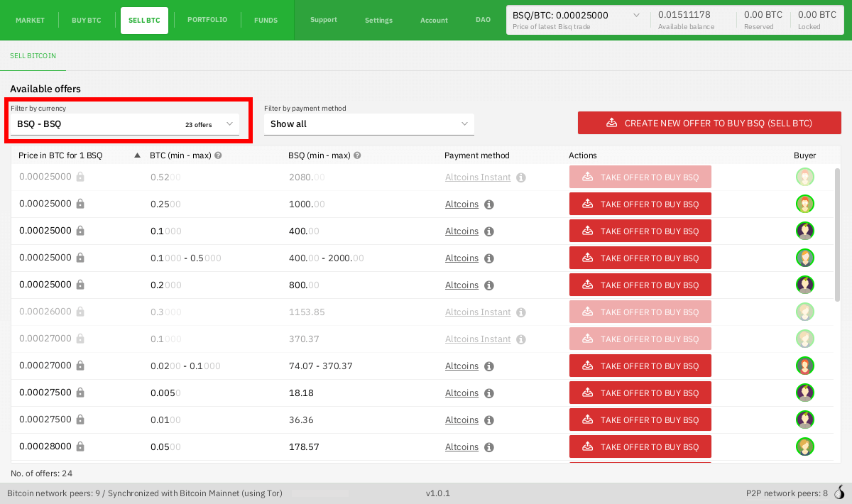
Task: Click info icon for the 18.18 BSQ offer's Altcoins
Action: (488, 393)
